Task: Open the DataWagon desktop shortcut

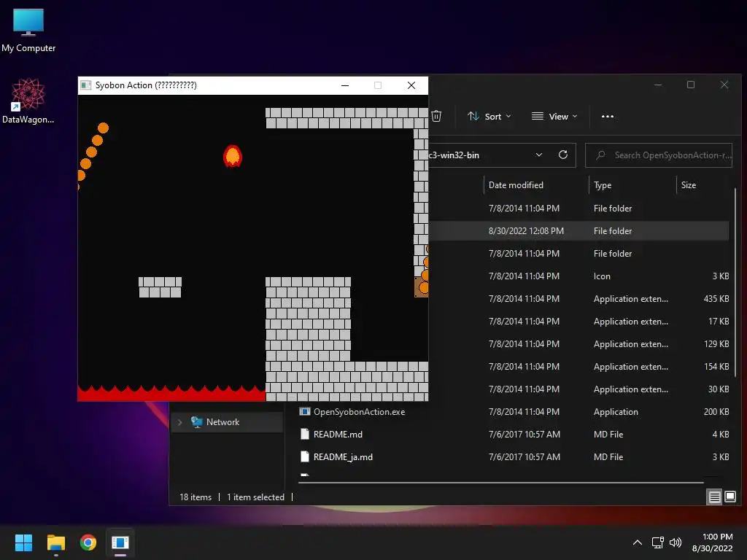Action: pos(28,101)
